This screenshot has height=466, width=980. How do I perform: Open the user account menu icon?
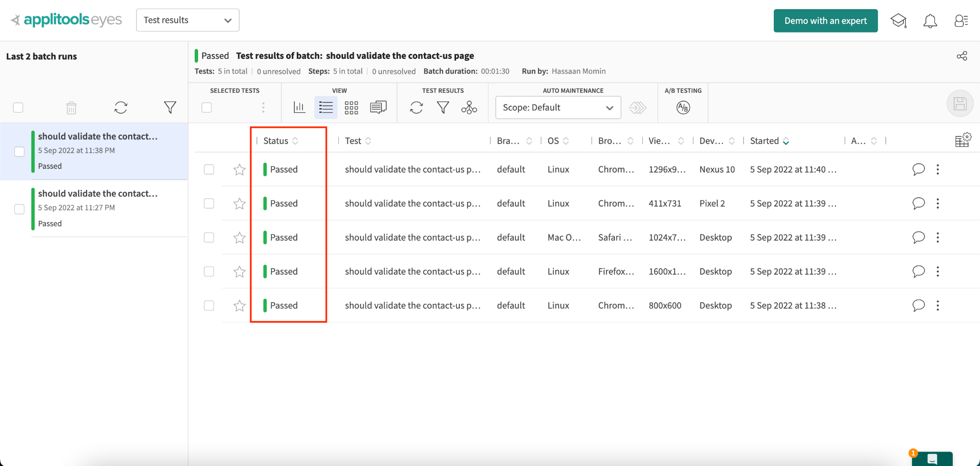point(961,21)
